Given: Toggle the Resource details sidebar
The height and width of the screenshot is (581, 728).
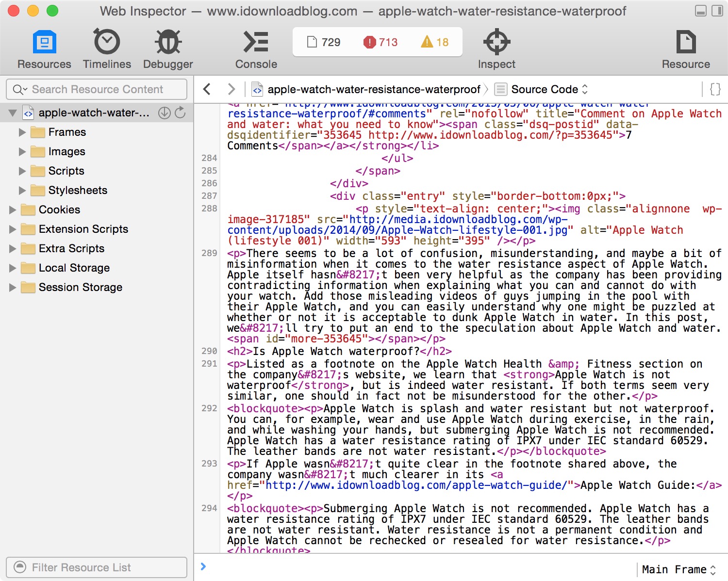Looking at the screenshot, I should (x=686, y=49).
